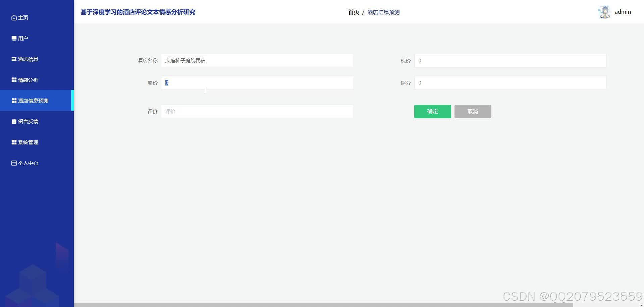Go to 首页 in the breadcrumb

[x=354, y=12]
